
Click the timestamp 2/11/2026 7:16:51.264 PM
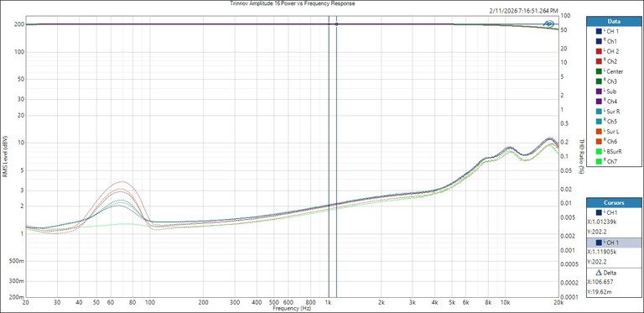point(523,11)
